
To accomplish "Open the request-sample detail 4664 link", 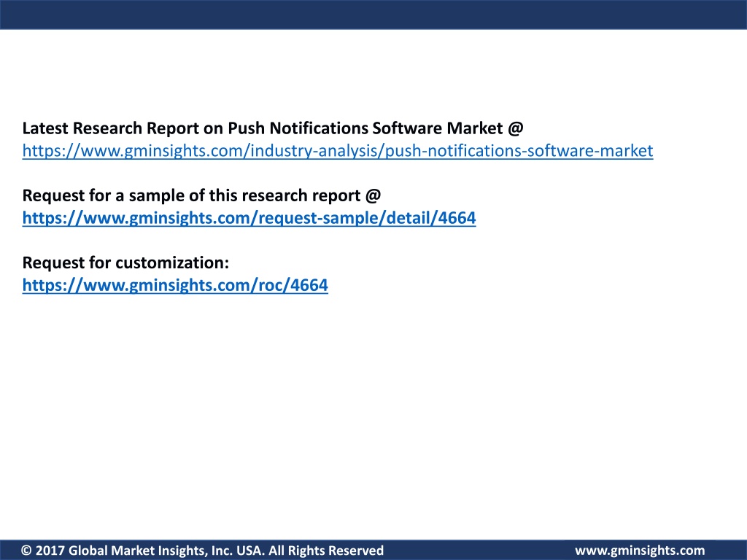I will coord(249,218).
